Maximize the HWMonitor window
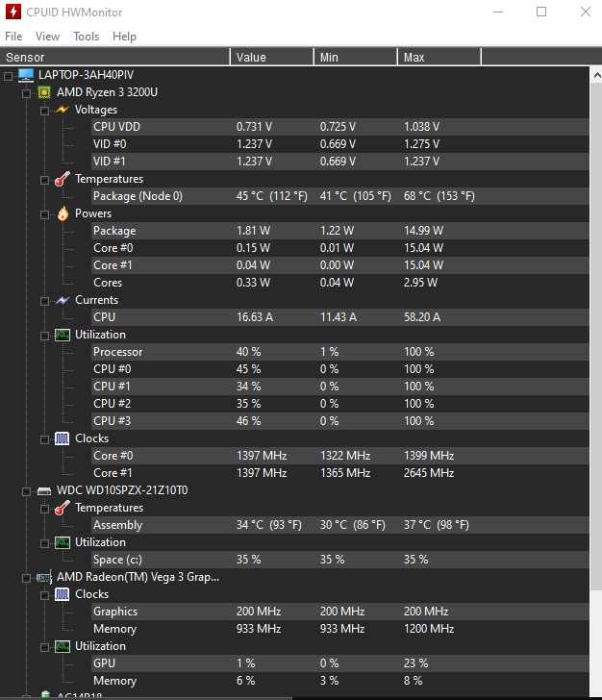Screen dimensions: 602x700 coord(541,12)
